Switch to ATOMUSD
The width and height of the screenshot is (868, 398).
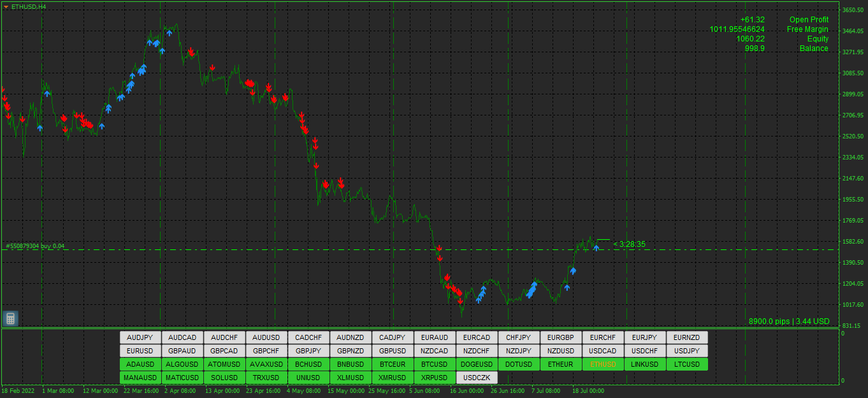click(224, 364)
